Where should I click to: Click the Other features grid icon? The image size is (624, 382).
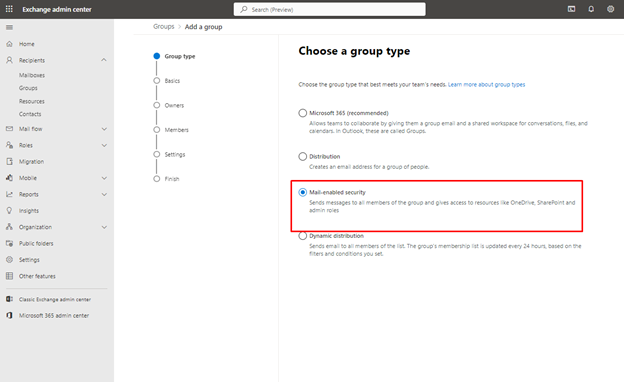pyautogui.click(x=10, y=276)
